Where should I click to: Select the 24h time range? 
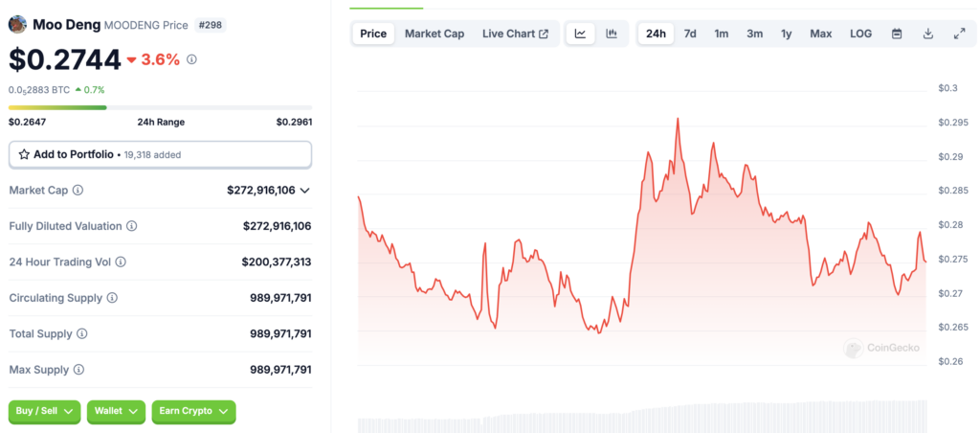click(656, 34)
